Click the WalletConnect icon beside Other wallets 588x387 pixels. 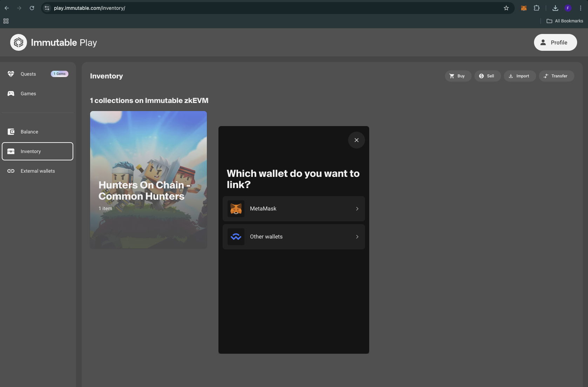pyautogui.click(x=236, y=237)
